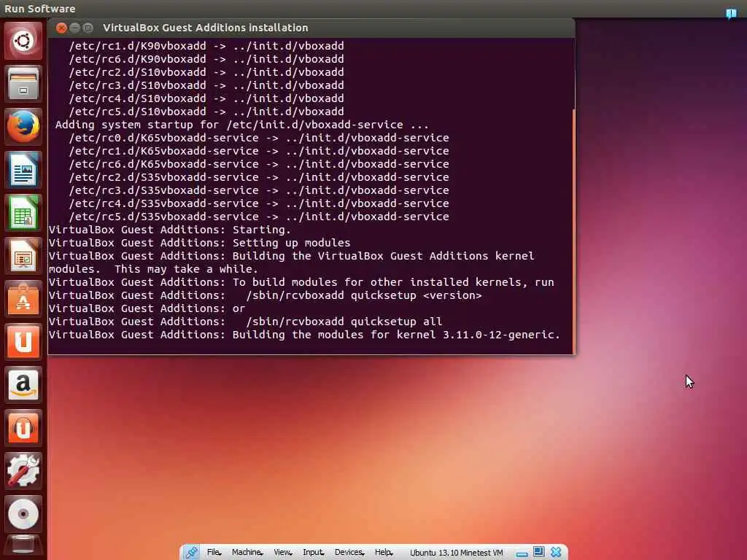Viewport: 747px width, 560px height.
Task: Minimize VM via mini toolbar minimize icon
Action: pos(522,553)
